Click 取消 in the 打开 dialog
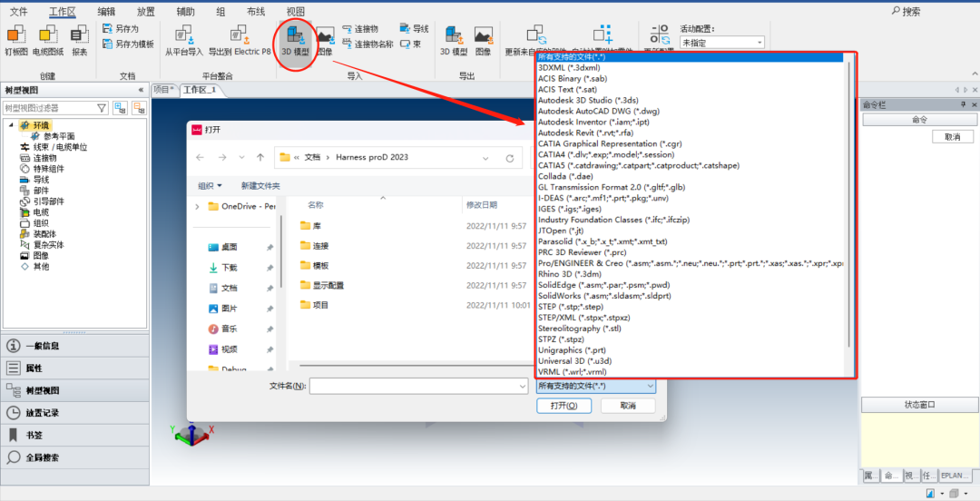980x501 pixels. coord(628,406)
